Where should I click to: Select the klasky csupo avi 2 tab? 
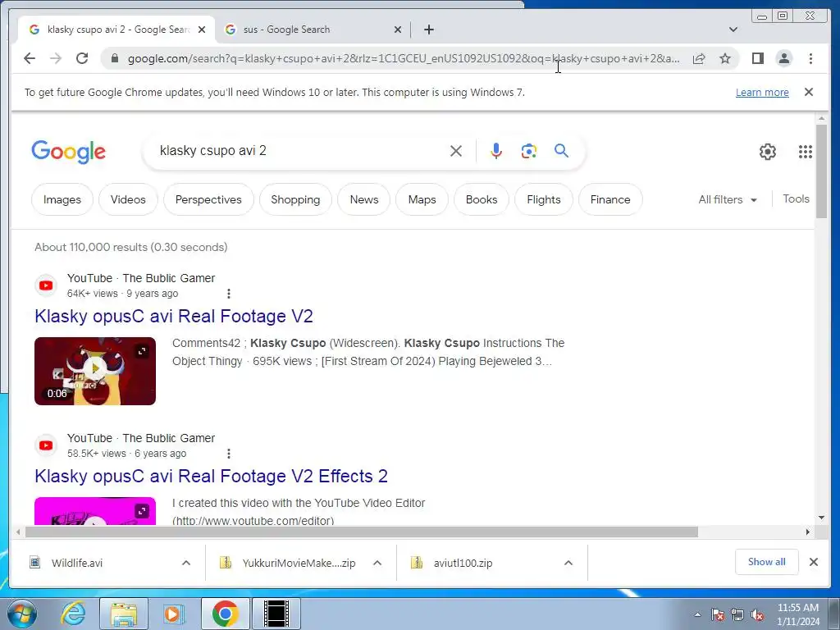(x=116, y=30)
